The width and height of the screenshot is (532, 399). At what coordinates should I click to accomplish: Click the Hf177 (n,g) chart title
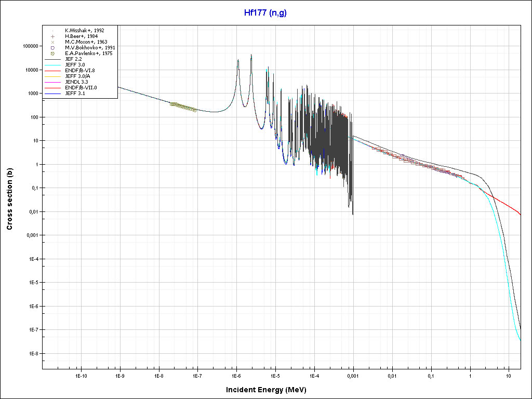(265, 13)
